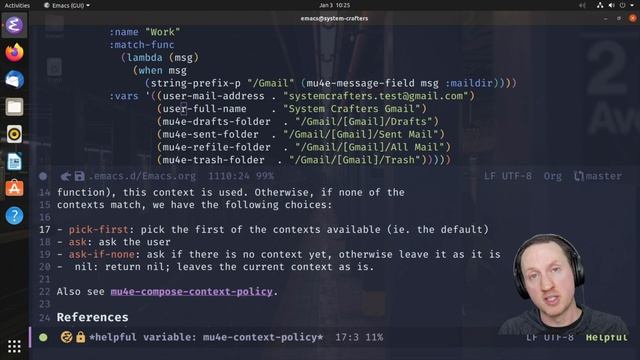This screenshot has width=640, height=360.
Task: Click LF UTF-8 encoding in Emacs.org modeline
Action: pos(508,176)
